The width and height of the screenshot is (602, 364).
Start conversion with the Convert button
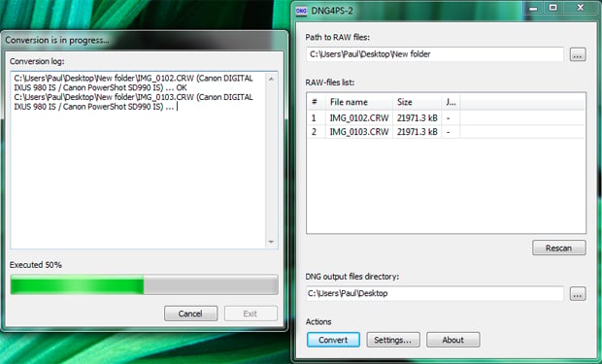[x=333, y=340]
